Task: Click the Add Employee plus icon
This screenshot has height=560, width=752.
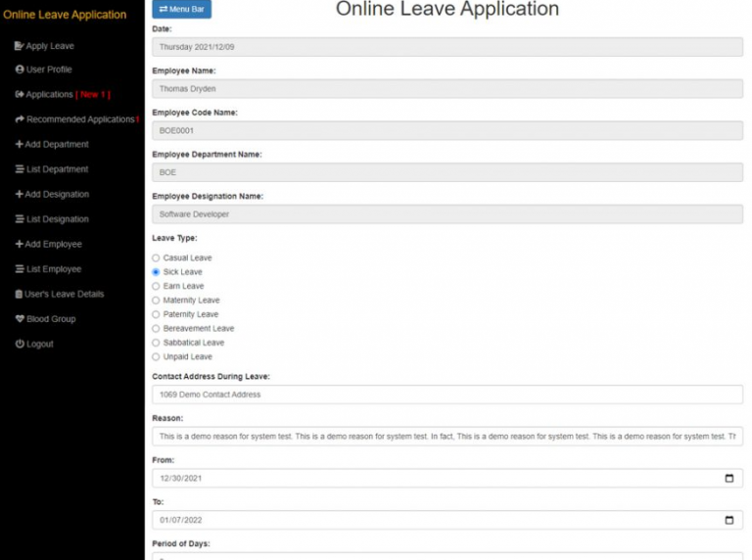Action: coord(19,245)
